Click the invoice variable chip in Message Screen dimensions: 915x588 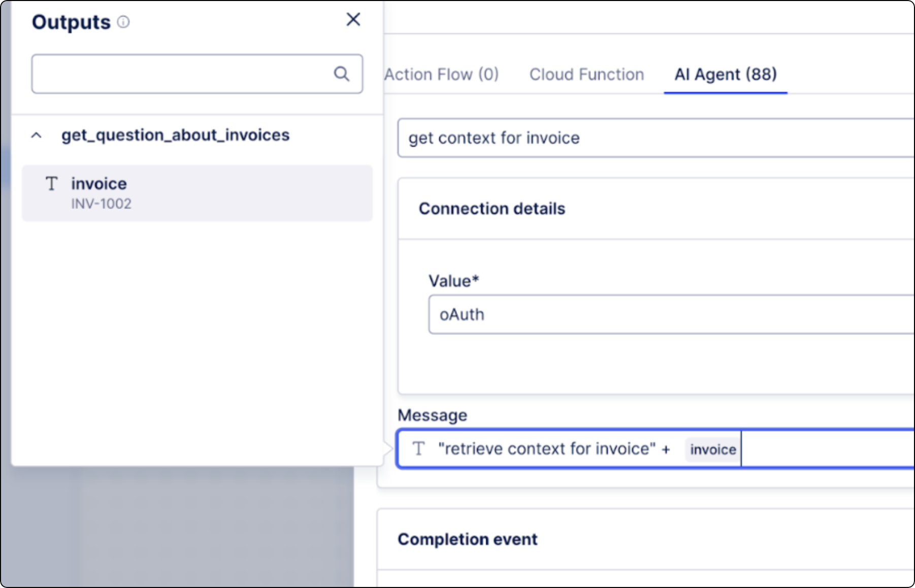click(712, 449)
